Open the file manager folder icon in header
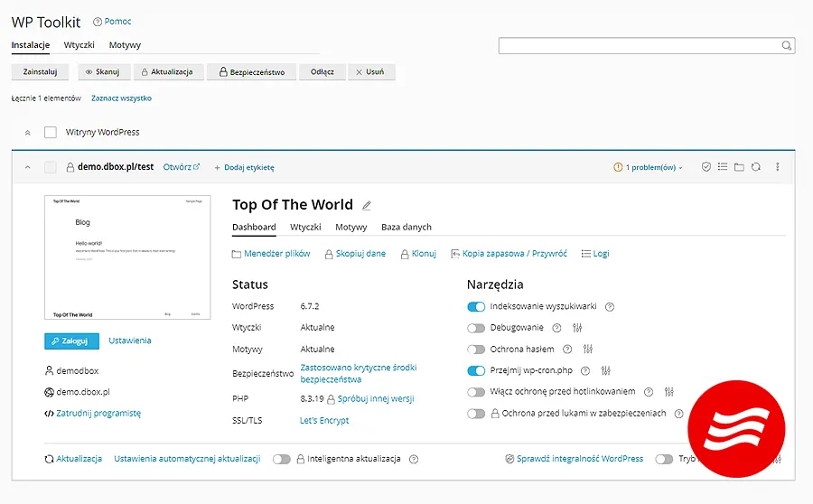Screen dimensions: 813x504 pos(739,167)
